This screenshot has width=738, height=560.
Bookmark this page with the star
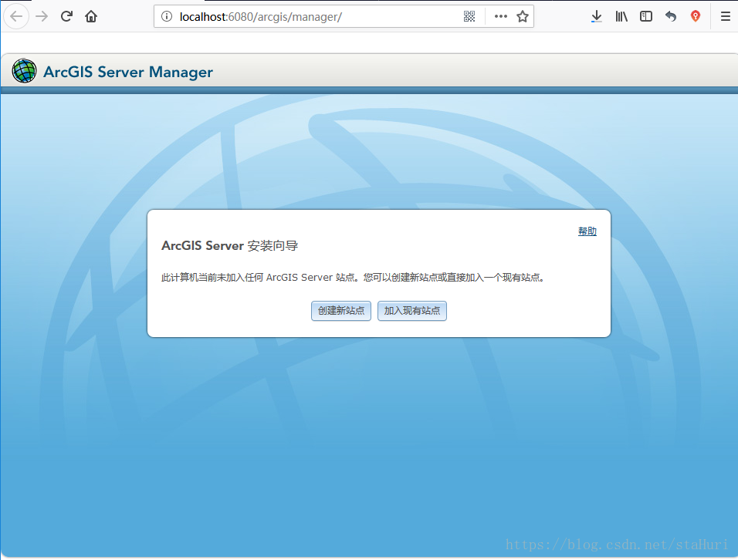click(523, 16)
